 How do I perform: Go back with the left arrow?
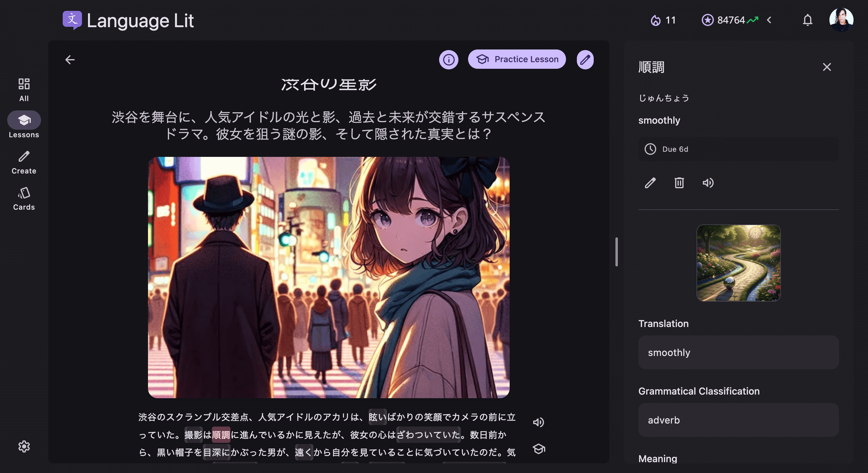(70, 60)
